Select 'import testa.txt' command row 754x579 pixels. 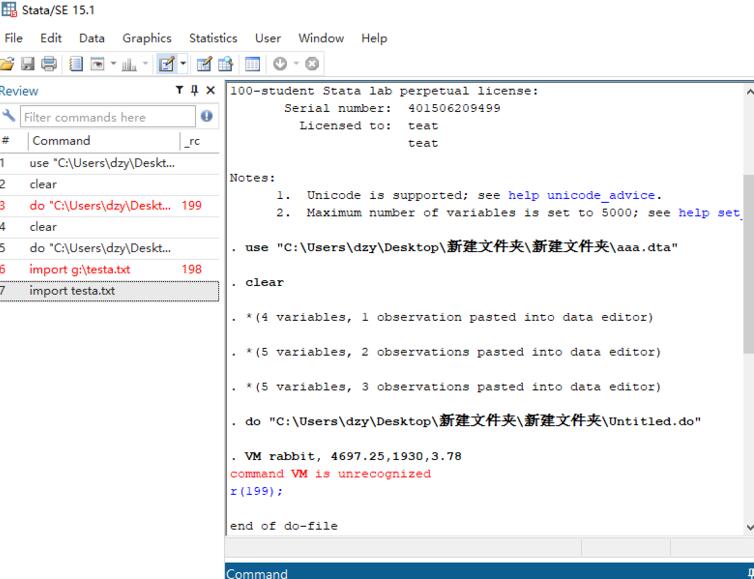109,291
